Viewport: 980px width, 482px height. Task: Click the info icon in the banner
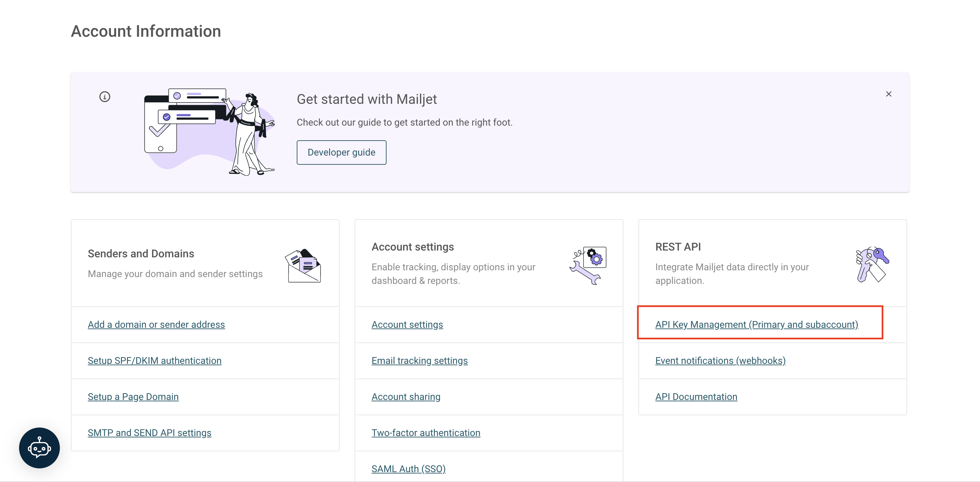click(104, 97)
